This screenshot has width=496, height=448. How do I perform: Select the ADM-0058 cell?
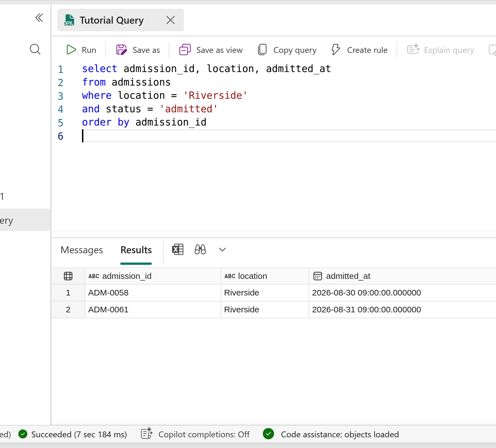pos(153,293)
